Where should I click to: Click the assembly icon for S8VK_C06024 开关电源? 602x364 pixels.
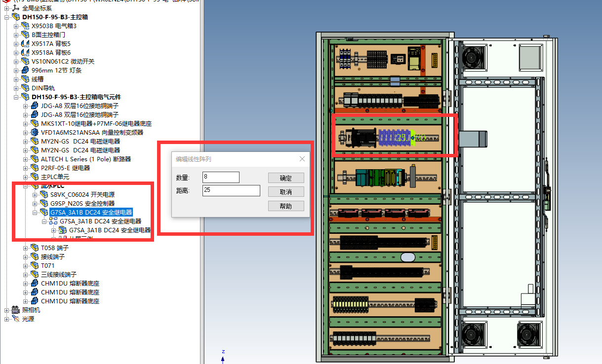tap(44, 195)
